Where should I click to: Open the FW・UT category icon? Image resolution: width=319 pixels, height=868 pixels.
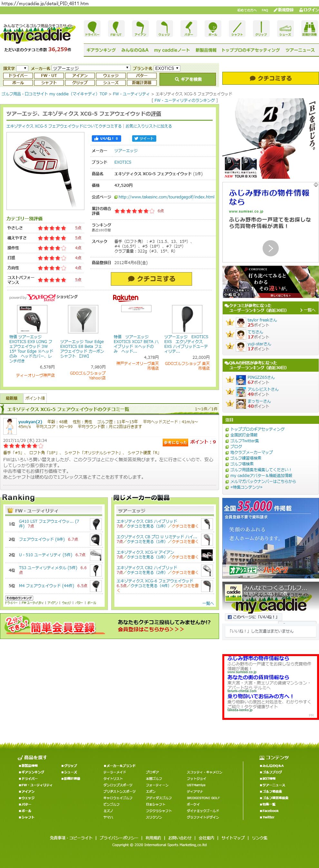click(x=116, y=28)
